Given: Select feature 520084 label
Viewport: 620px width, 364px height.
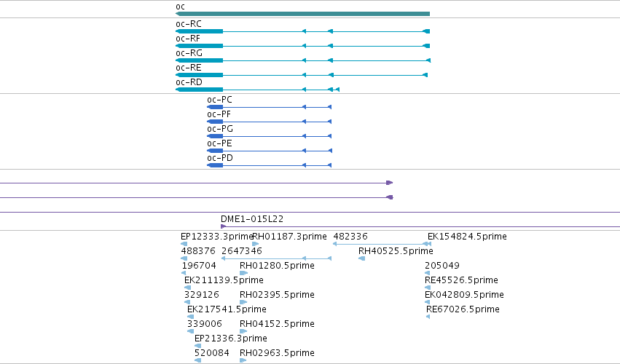Looking at the screenshot, I should (x=211, y=353).
